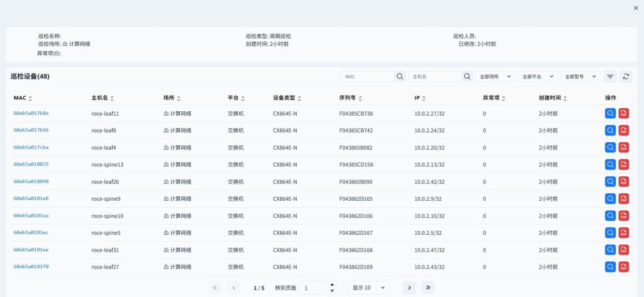View inspection details for roce-spine13
Viewport: 644px width, 297px height.
pyautogui.click(x=610, y=164)
